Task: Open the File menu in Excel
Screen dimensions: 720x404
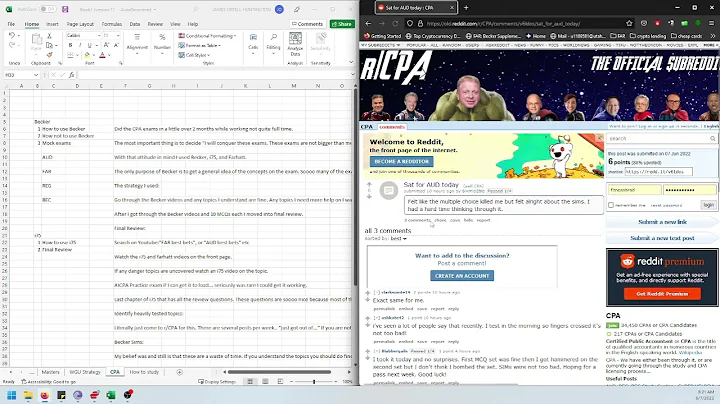Action: [11, 24]
